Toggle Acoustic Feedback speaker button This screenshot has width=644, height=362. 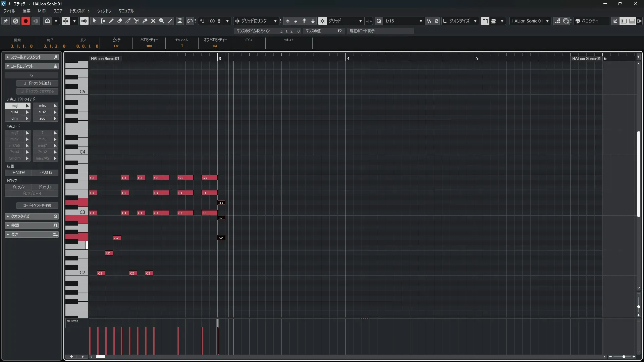pos(84,21)
